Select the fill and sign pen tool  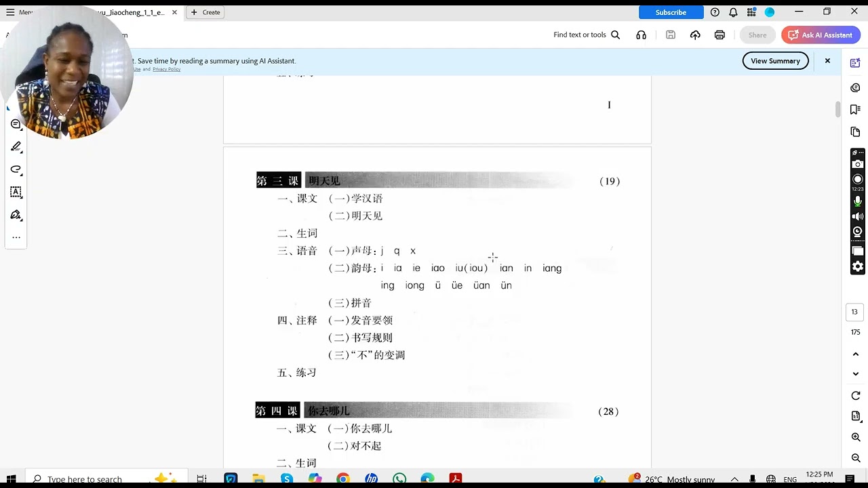[x=16, y=215]
